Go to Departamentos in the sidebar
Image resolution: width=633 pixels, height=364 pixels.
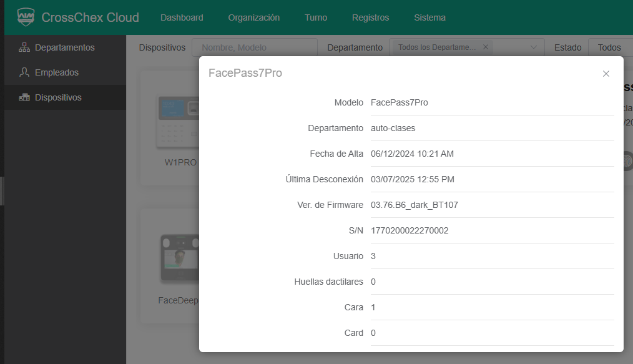pyautogui.click(x=65, y=47)
